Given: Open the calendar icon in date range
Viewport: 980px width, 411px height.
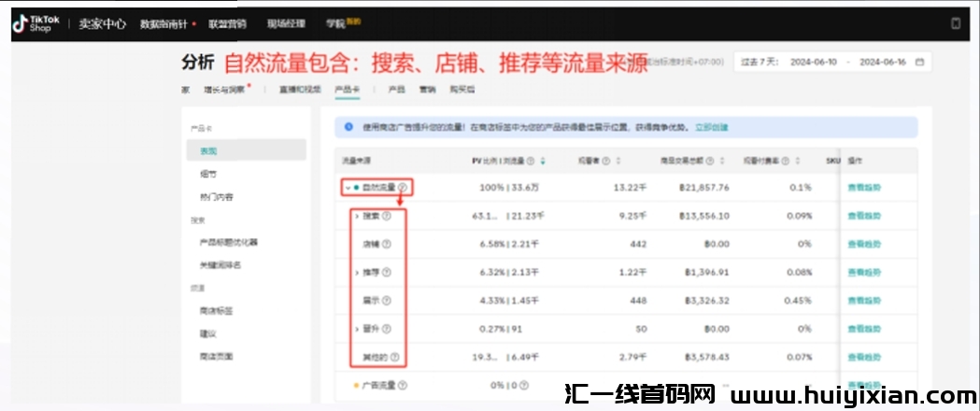Looking at the screenshot, I should tap(919, 63).
